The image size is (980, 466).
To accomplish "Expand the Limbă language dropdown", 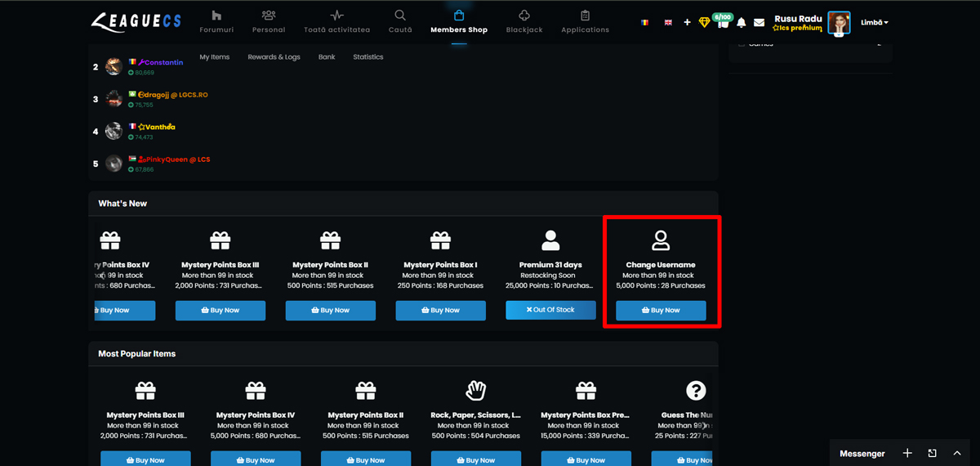I will (875, 22).
